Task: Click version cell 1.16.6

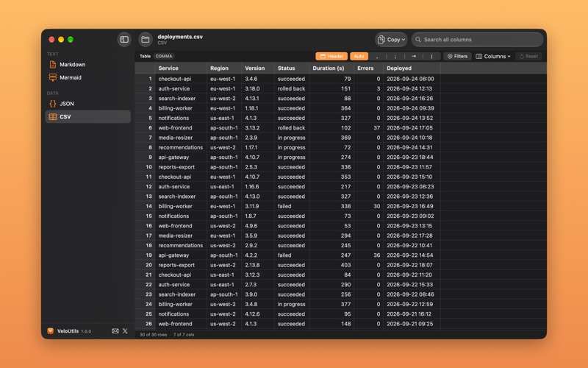Action: point(258,187)
